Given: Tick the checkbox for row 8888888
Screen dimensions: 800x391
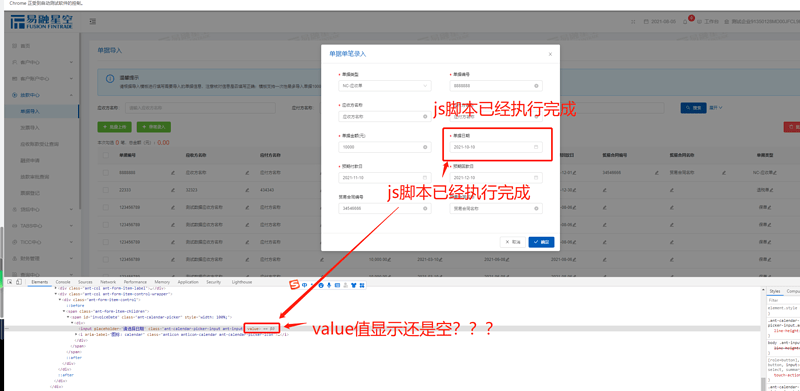Looking at the screenshot, I should (106, 173).
